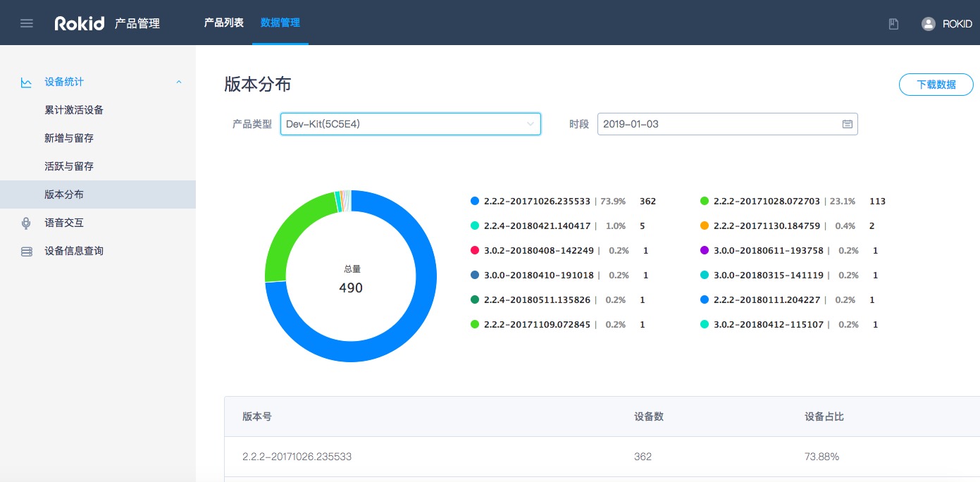The height and width of the screenshot is (482, 980).
Task: Click the calendar icon in date field
Action: coord(847,124)
